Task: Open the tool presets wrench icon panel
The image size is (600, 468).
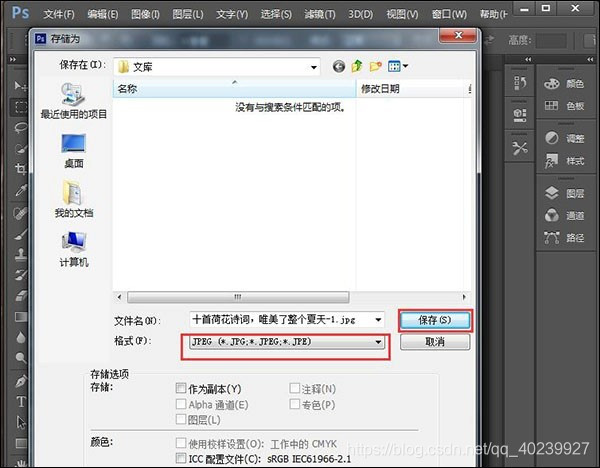Action: (520, 148)
